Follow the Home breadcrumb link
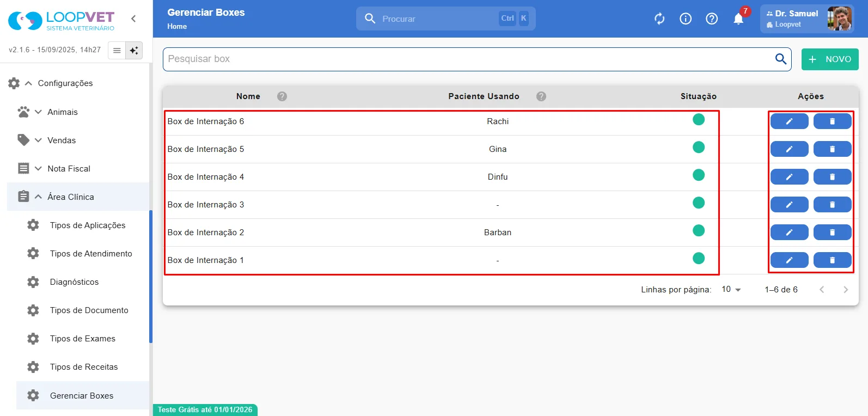 coord(177,26)
